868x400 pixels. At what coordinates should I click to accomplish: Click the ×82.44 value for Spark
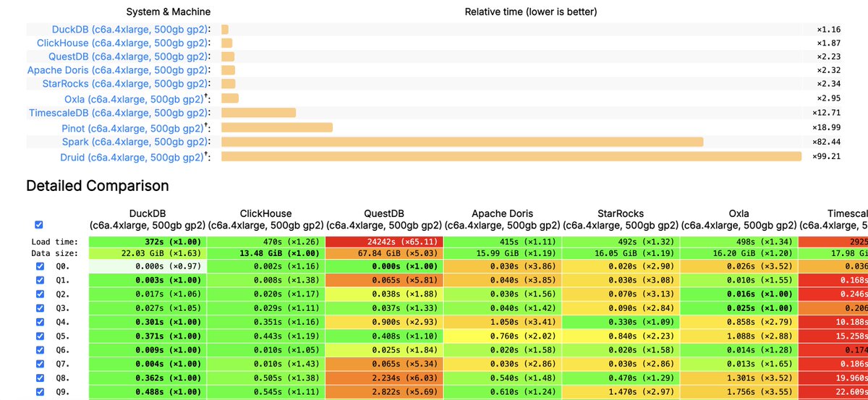(827, 142)
